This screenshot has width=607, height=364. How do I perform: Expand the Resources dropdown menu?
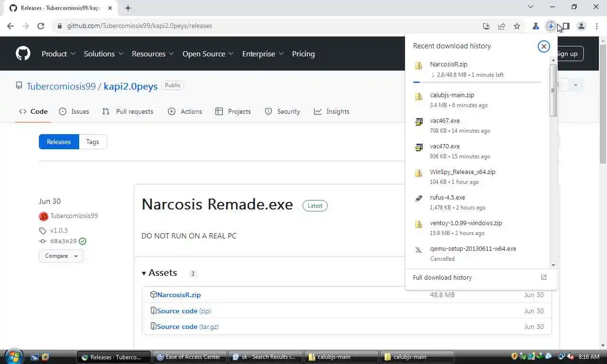coord(153,54)
